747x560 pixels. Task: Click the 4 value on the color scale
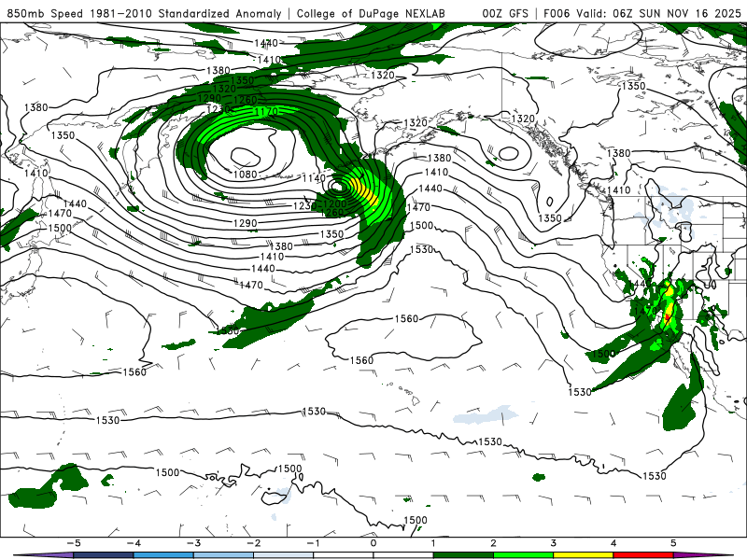(613, 543)
